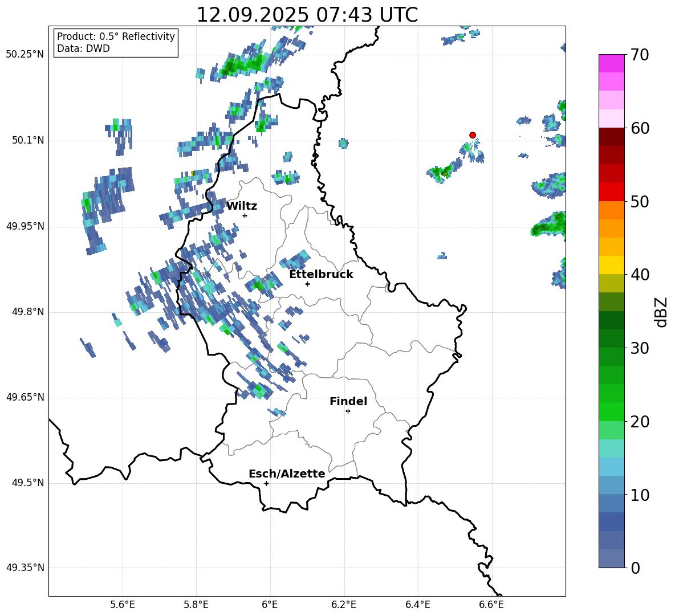Click the colorbar tick label 40

tap(640, 275)
